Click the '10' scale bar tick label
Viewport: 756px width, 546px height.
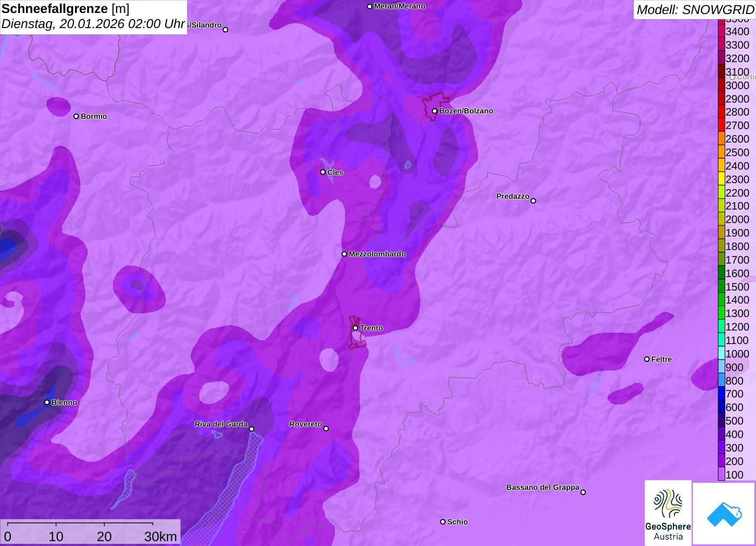tap(56, 536)
